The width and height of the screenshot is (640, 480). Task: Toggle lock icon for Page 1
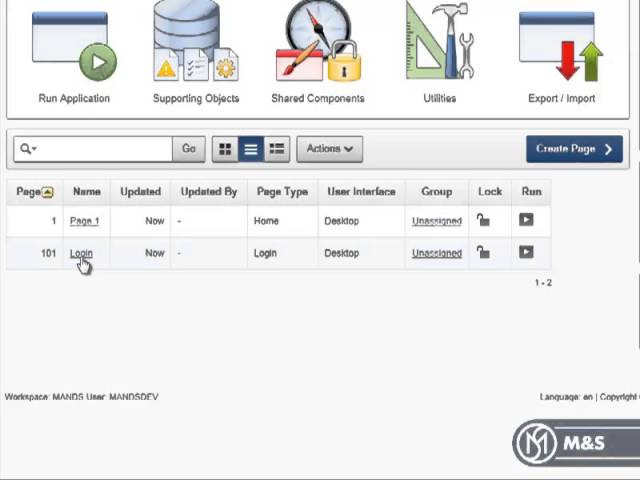pos(483,220)
